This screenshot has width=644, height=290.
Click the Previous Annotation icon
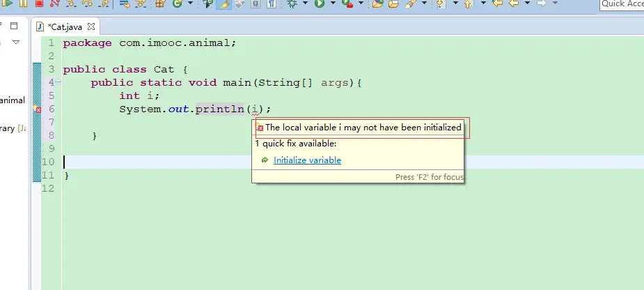pyautogui.click(x=468, y=3)
